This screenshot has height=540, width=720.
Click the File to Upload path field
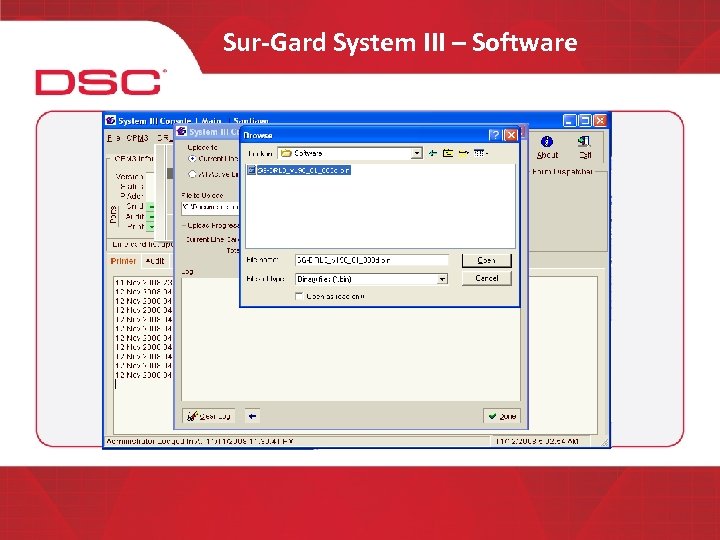(210, 207)
